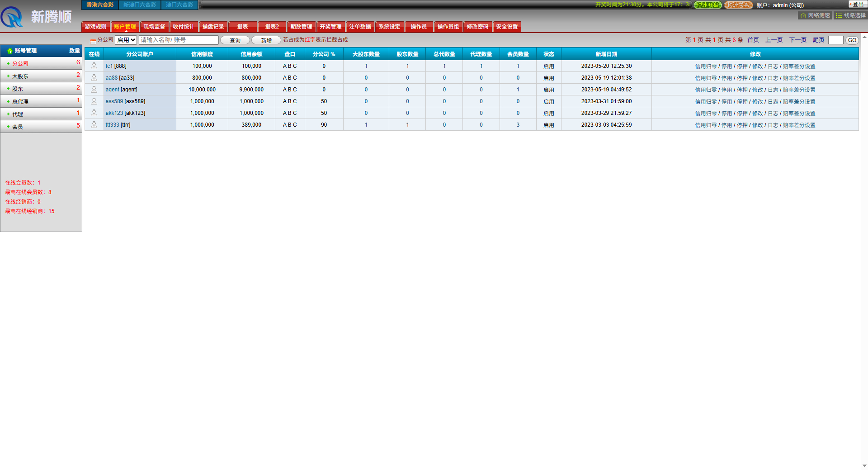The image size is (868, 470).
Task: Click the user icon in the ttt333 row
Action: 94,125
